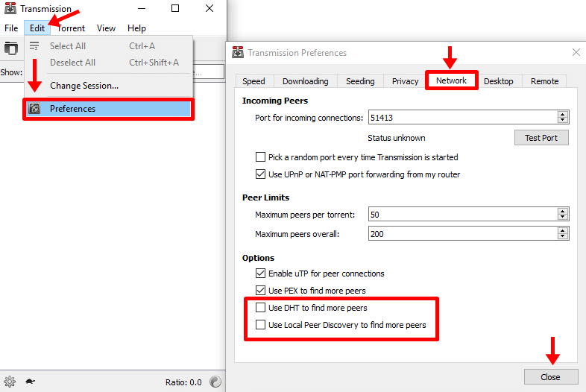
Task: Click the ratio statistics round icon
Action: click(x=215, y=382)
